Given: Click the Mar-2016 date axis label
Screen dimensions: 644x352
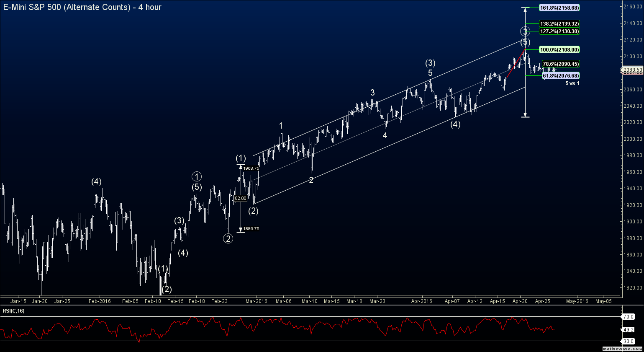Looking at the screenshot, I should pyautogui.click(x=256, y=301).
